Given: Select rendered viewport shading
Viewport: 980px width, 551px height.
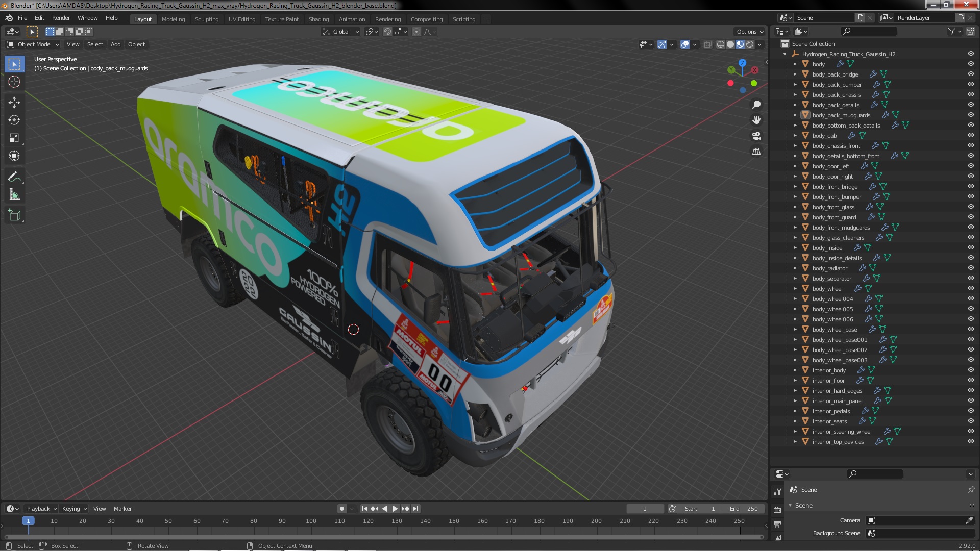Looking at the screenshot, I should pos(750,44).
